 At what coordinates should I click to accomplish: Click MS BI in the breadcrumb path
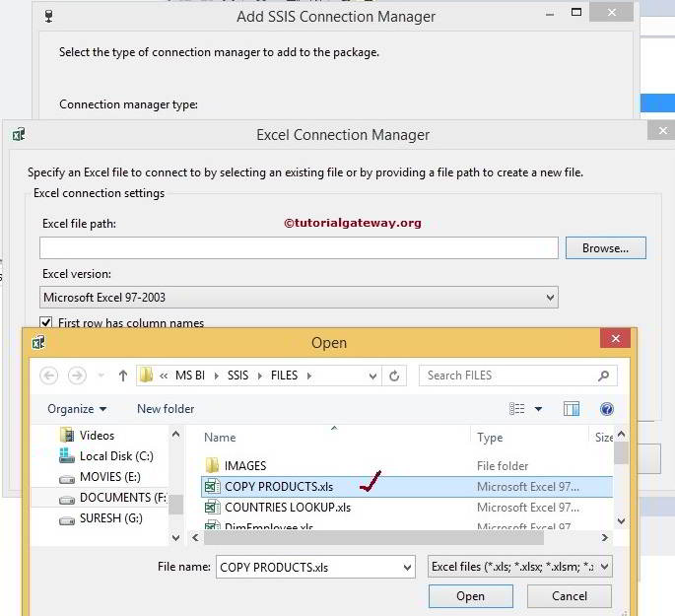coord(190,376)
